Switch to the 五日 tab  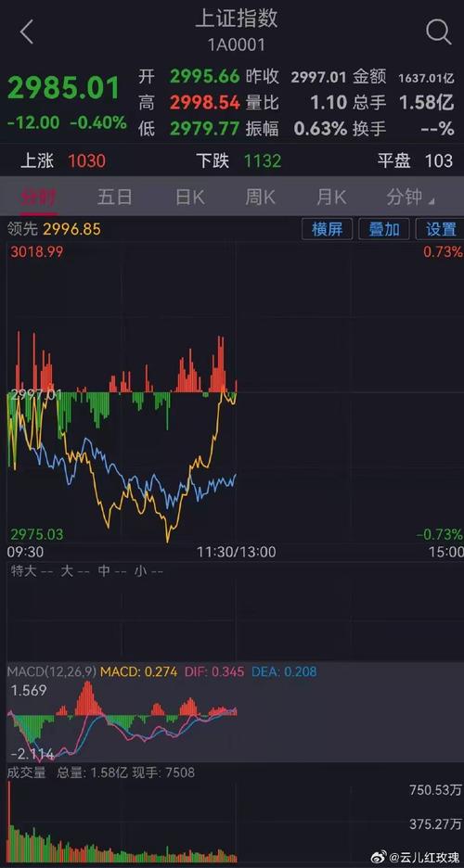tap(115, 197)
